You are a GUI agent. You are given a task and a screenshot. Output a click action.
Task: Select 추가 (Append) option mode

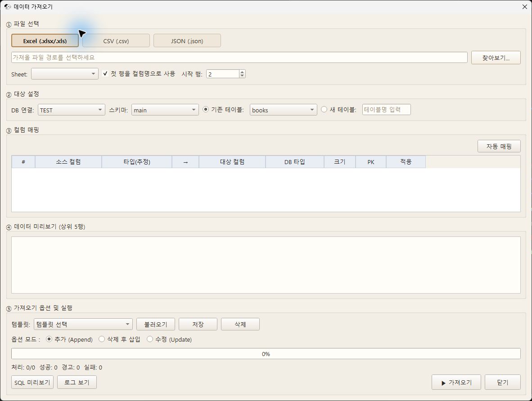click(x=49, y=339)
